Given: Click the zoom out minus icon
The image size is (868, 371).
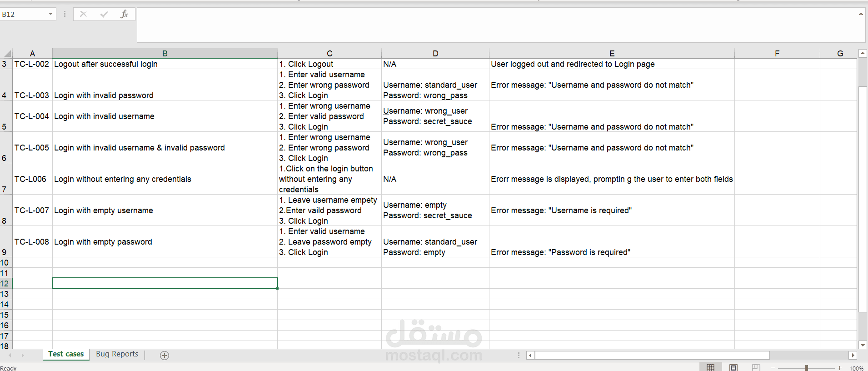Looking at the screenshot, I should tap(773, 368).
